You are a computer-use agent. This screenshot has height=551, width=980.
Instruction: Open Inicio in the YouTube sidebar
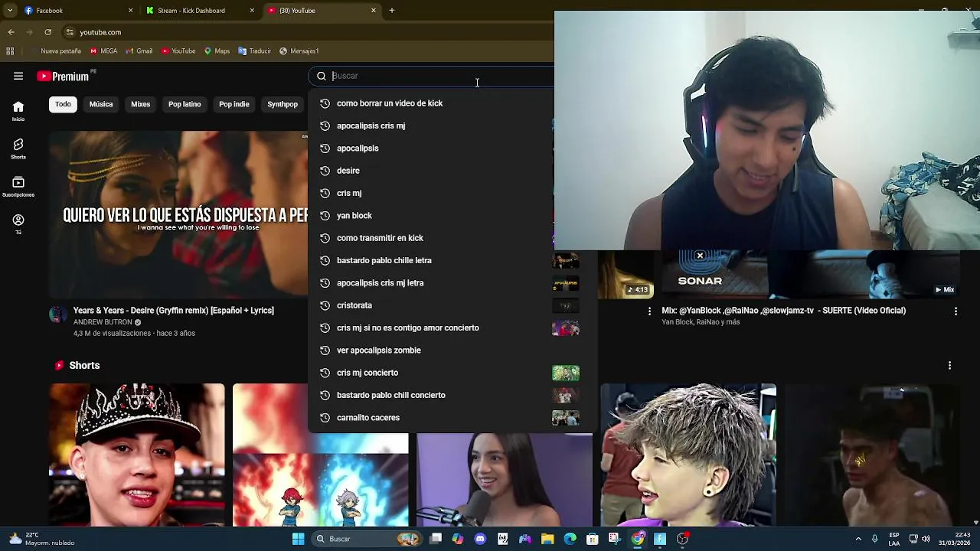[x=18, y=111]
